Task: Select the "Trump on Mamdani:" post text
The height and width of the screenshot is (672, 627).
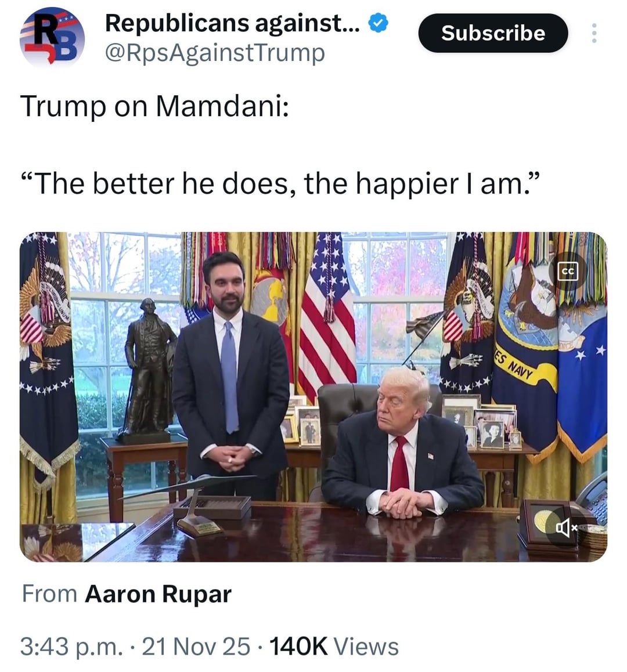Action: [154, 106]
